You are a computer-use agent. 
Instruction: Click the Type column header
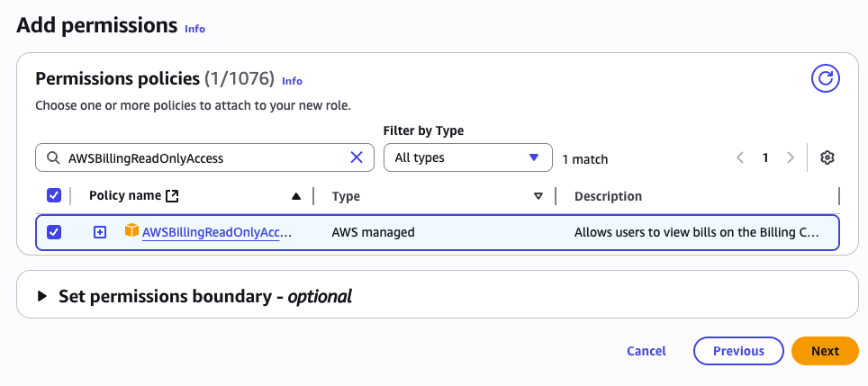(346, 196)
